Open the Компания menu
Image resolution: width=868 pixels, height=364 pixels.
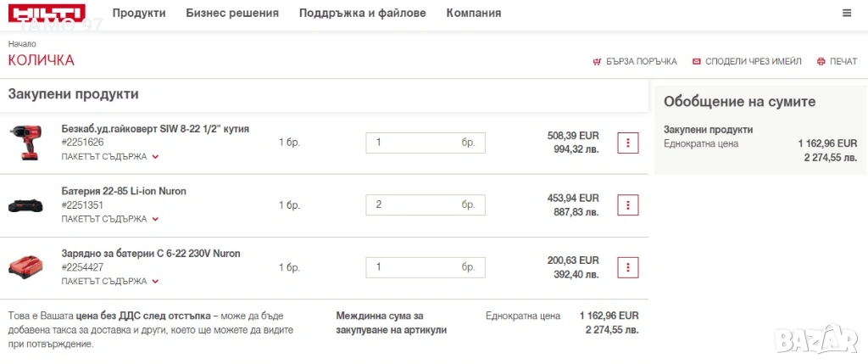(473, 14)
